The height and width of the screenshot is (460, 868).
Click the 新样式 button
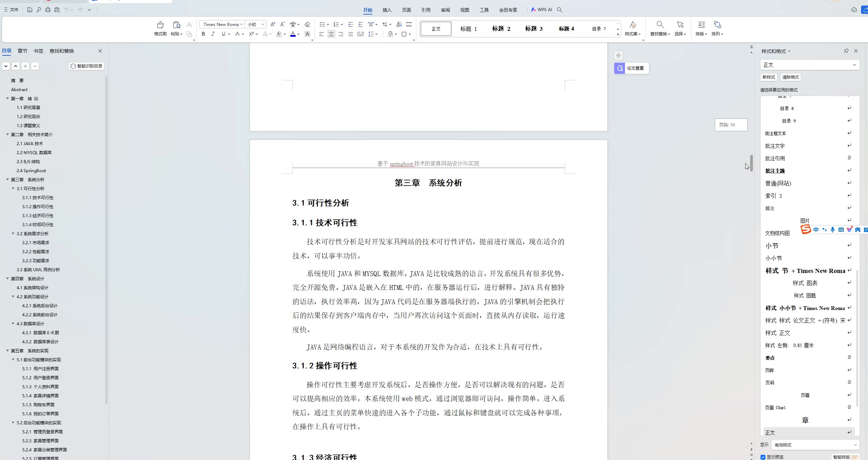click(x=769, y=77)
